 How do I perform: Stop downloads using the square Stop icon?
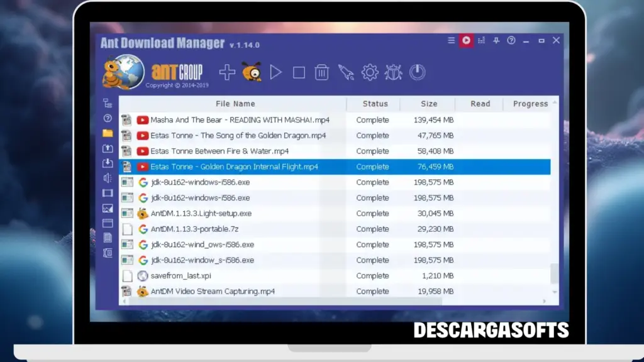click(299, 72)
